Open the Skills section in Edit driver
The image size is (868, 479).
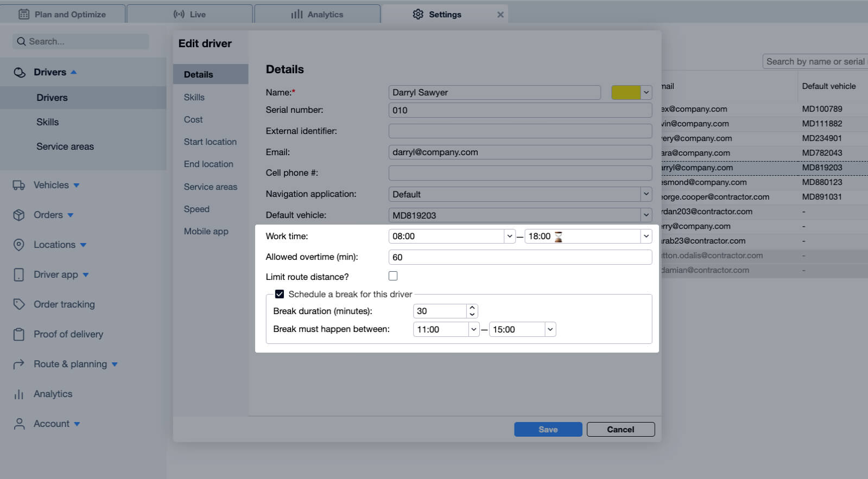pos(194,97)
